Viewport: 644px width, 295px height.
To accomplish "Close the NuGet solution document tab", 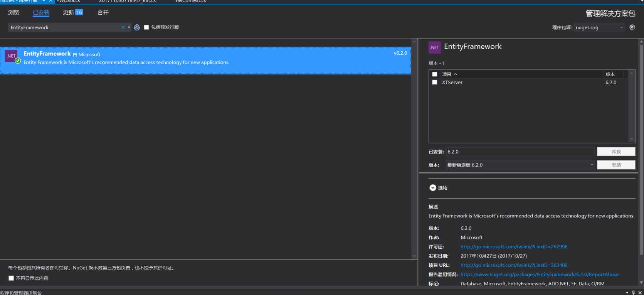I will tap(50, 1).
